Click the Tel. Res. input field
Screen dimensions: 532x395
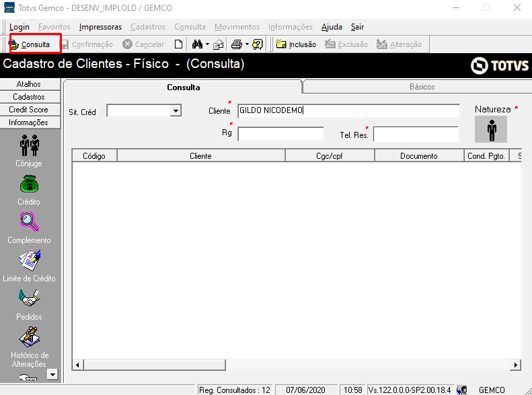click(416, 134)
